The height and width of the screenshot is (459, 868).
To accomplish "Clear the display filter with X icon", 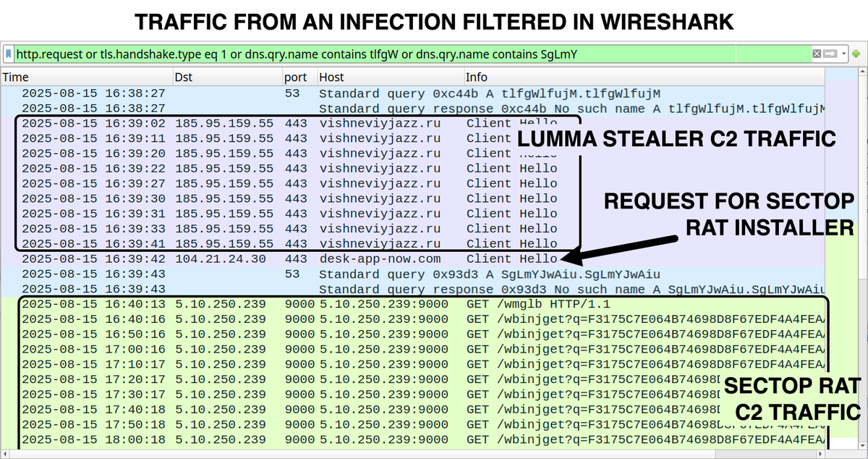I will pos(816,54).
